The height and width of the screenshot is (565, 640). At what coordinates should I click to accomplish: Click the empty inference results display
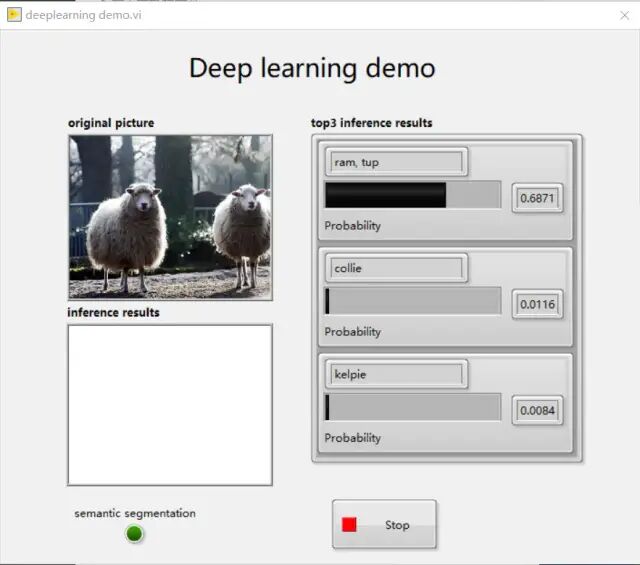point(170,405)
